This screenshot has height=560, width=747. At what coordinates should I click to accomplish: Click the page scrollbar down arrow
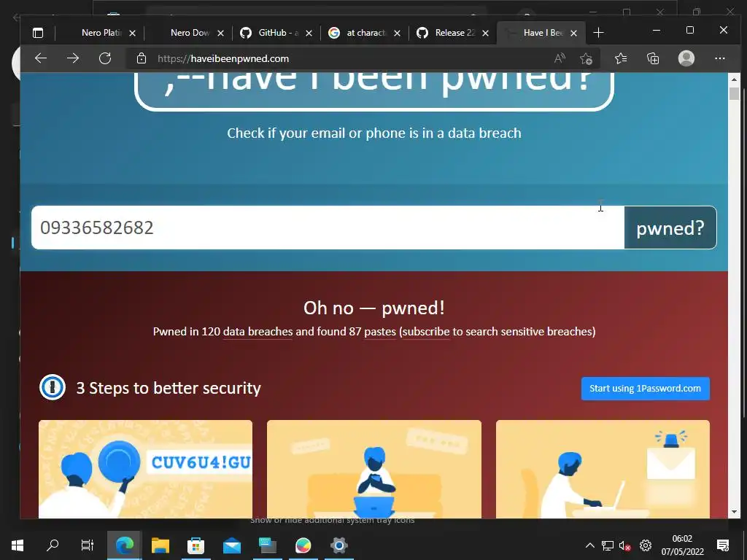[734, 512]
